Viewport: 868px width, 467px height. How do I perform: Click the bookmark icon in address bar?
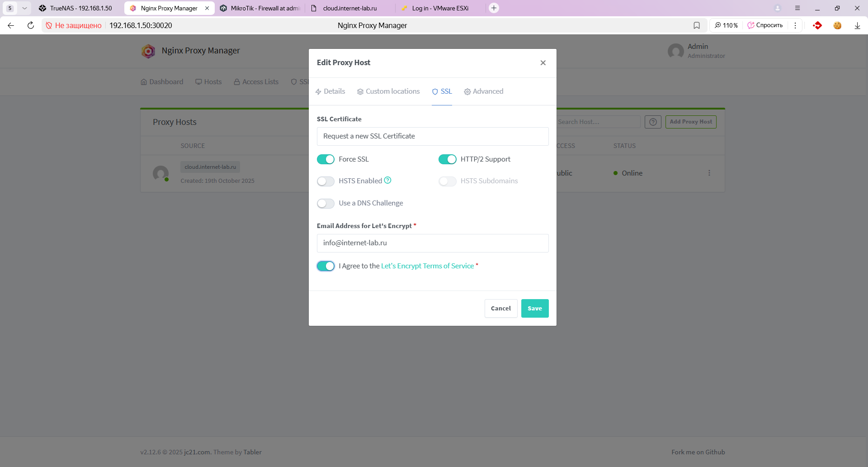pyautogui.click(x=697, y=25)
